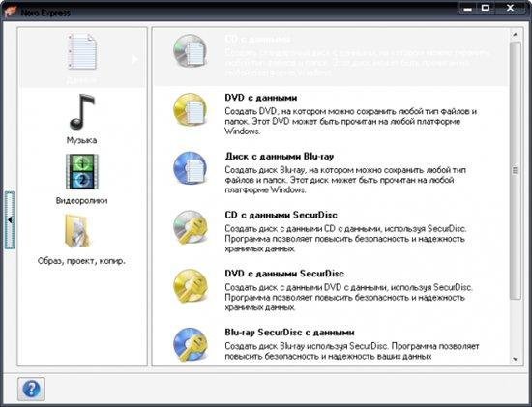Click the Blu-ray SecurDisc key icon
Viewport: 532px width, 407px height.
(190, 344)
